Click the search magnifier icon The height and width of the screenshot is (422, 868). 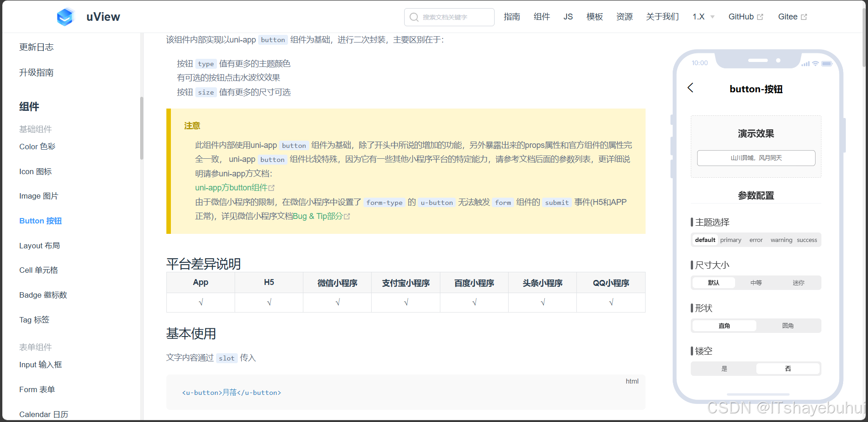tap(414, 17)
